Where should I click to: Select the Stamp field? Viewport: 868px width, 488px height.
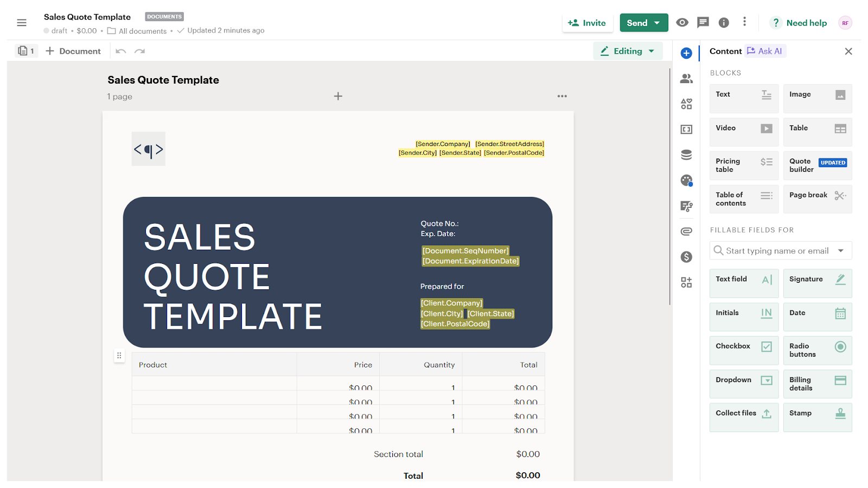pyautogui.click(x=818, y=417)
